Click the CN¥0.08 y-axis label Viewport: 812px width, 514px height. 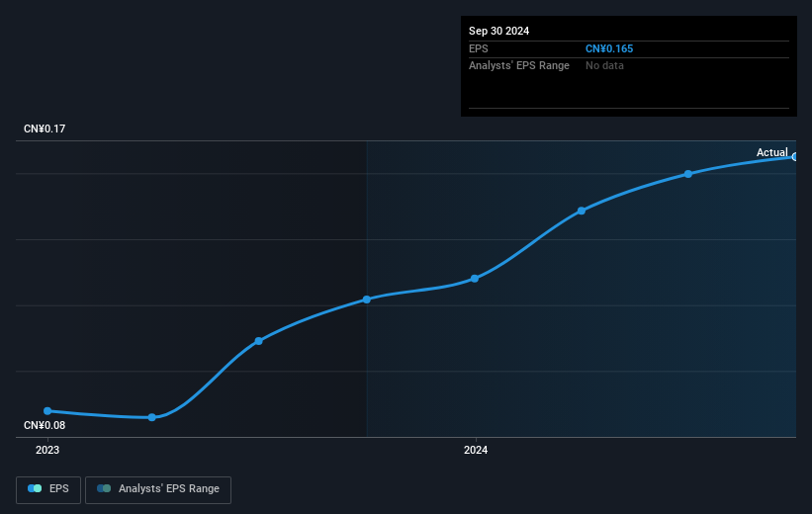click(45, 425)
